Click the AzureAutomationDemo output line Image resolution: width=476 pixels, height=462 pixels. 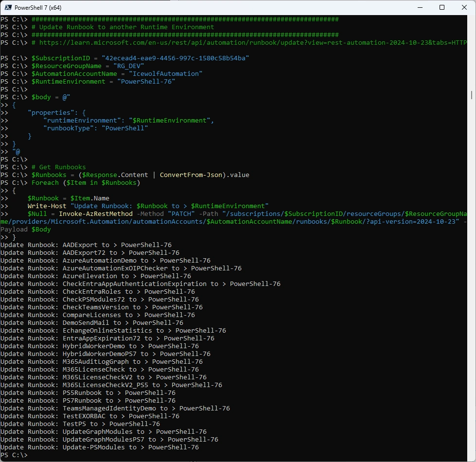[106, 261]
